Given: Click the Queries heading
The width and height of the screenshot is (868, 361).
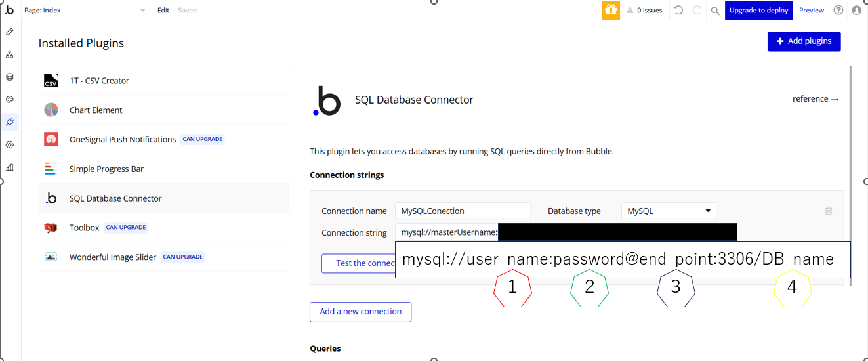Looking at the screenshot, I should (325, 349).
